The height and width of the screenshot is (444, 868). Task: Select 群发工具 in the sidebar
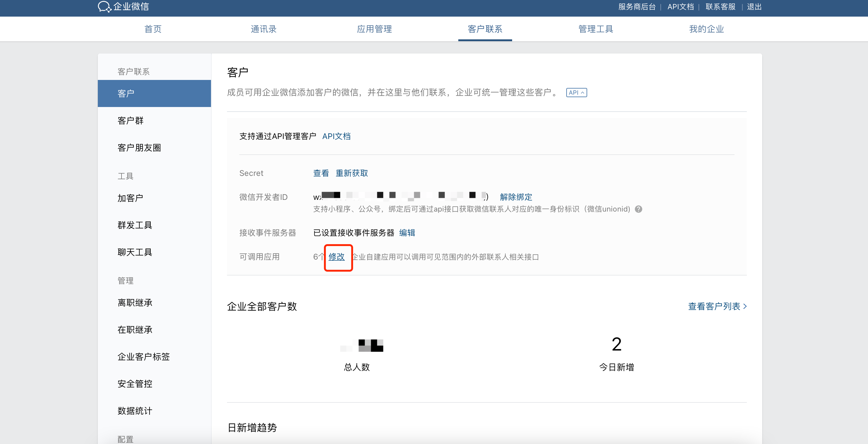point(135,225)
